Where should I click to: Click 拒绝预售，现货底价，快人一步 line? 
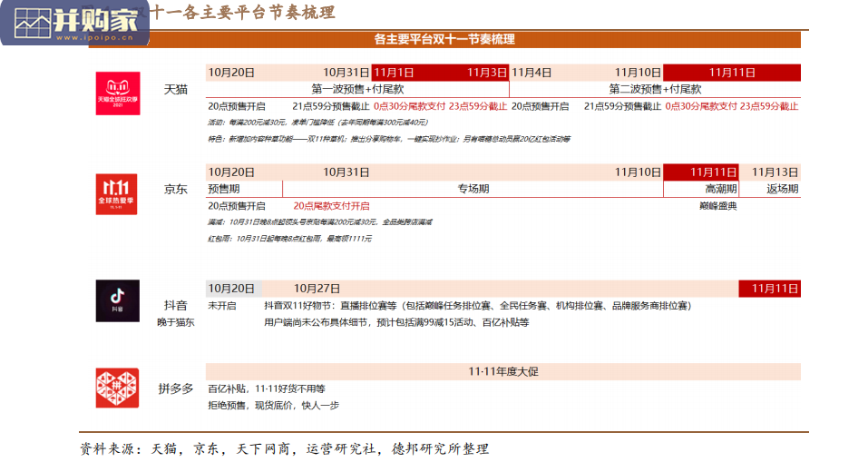click(x=274, y=406)
